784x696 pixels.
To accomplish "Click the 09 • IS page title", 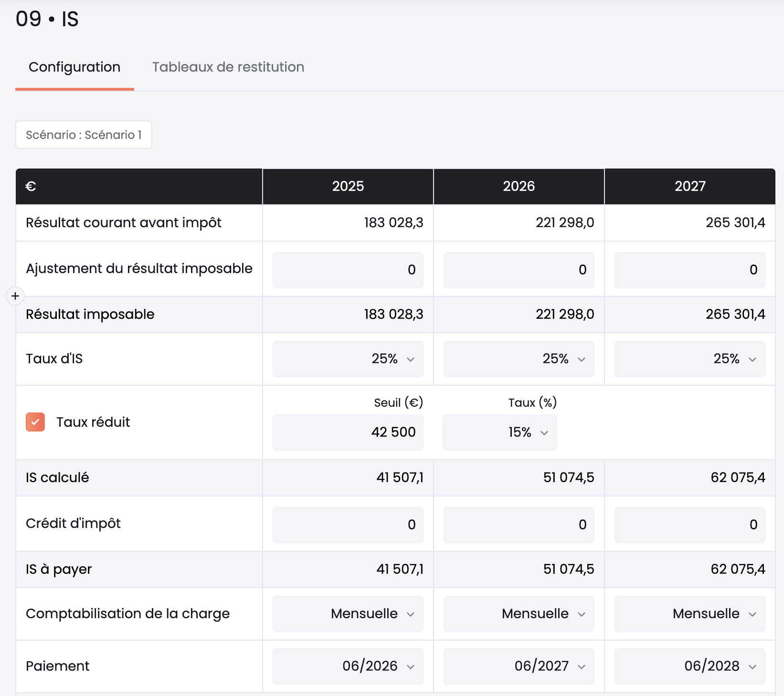I will [47, 19].
